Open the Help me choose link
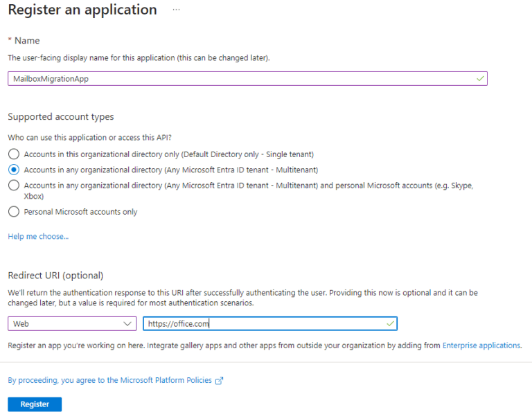The width and height of the screenshot is (532, 414). point(38,236)
